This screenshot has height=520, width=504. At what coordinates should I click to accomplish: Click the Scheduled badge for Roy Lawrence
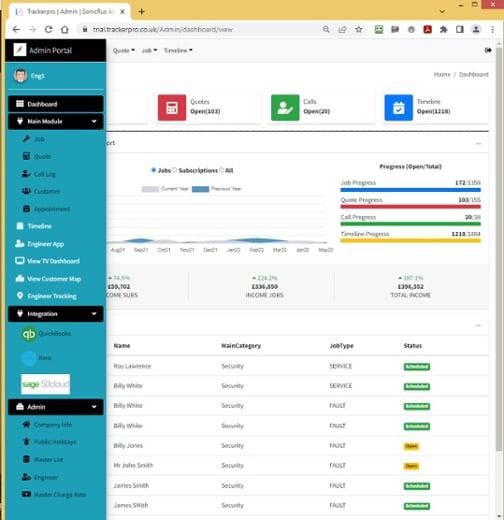pyautogui.click(x=417, y=367)
